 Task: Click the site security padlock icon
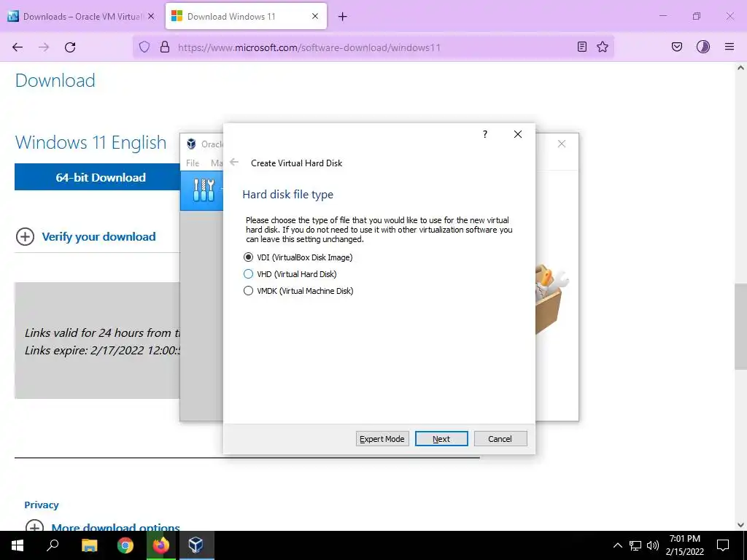[165, 47]
